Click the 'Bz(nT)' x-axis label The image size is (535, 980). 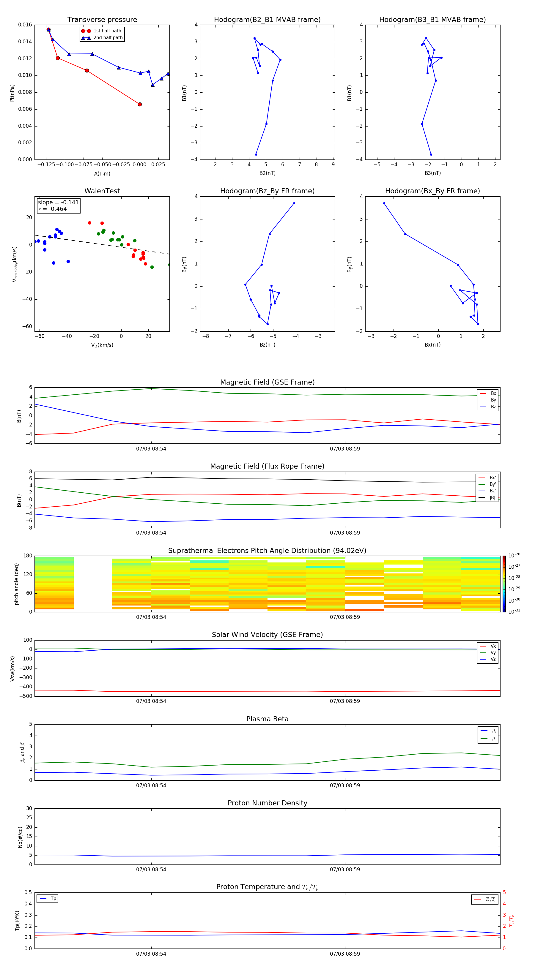tap(267, 345)
